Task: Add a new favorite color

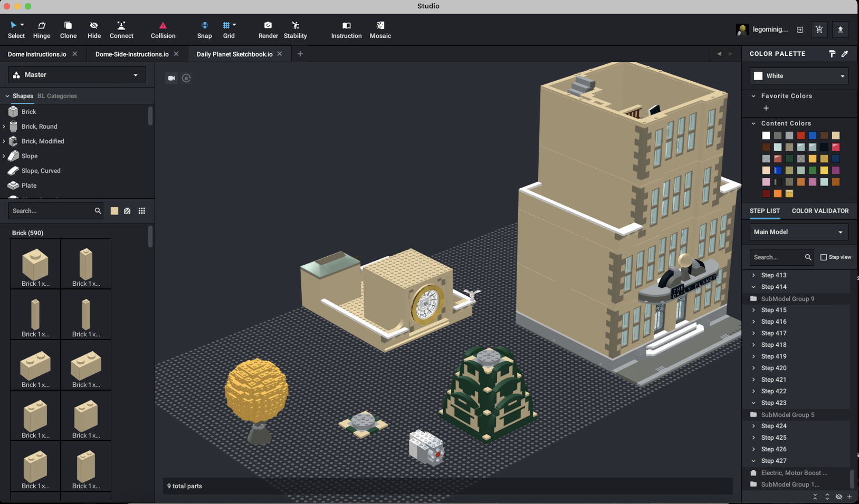Action: click(x=766, y=108)
